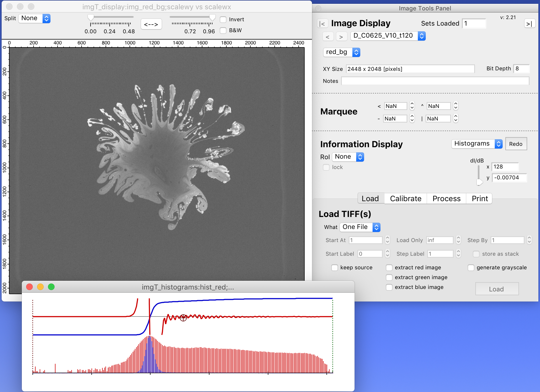Click Redo to refresh histograms
The image size is (540, 392).
[x=516, y=144]
